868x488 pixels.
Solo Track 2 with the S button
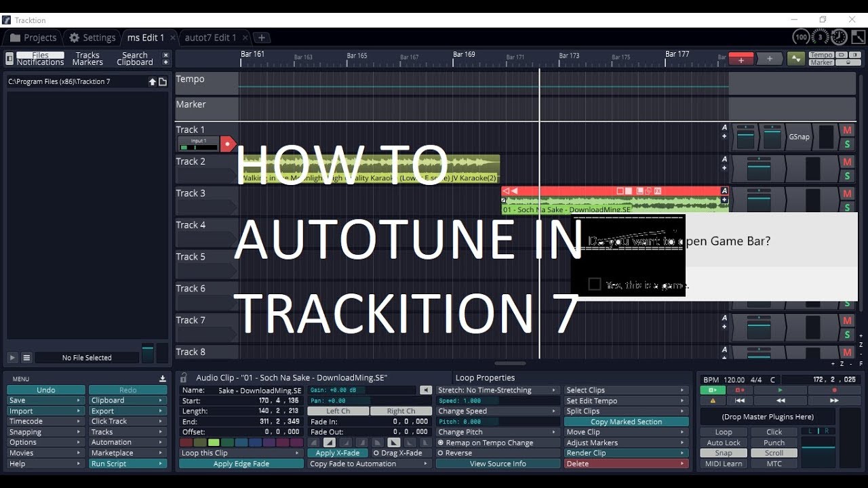pyautogui.click(x=847, y=176)
